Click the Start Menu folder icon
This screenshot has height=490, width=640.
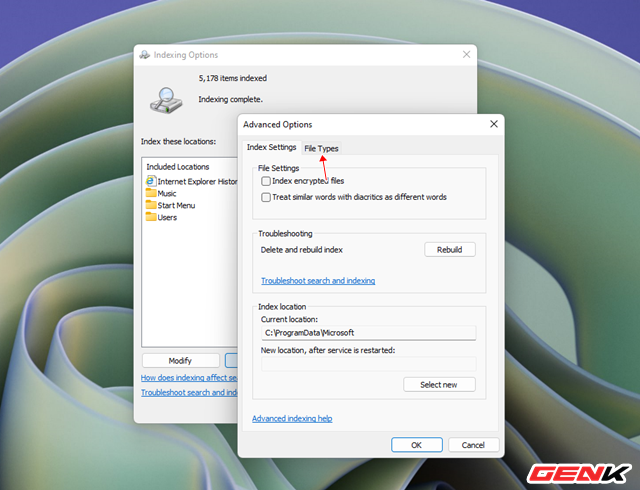point(151,205)
